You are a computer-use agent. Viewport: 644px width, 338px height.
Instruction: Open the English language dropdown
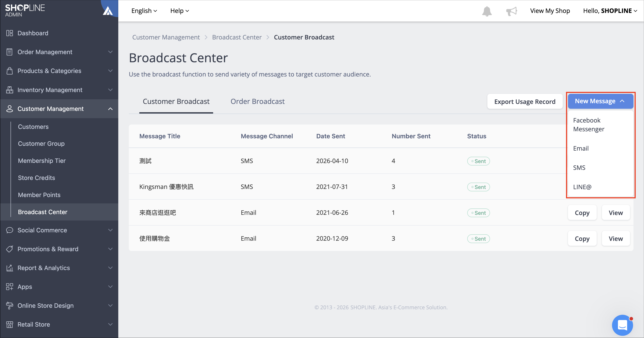point(144,11)
